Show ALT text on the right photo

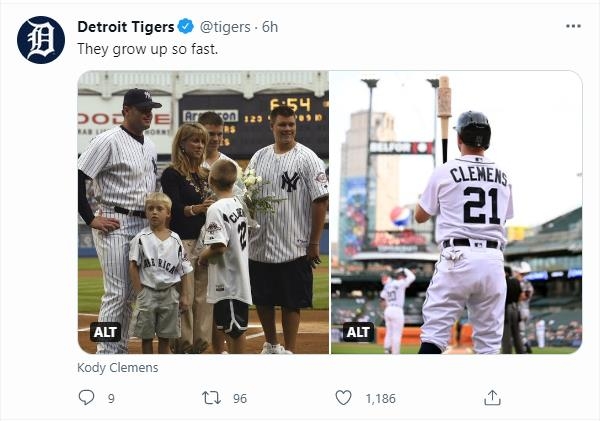358,332
